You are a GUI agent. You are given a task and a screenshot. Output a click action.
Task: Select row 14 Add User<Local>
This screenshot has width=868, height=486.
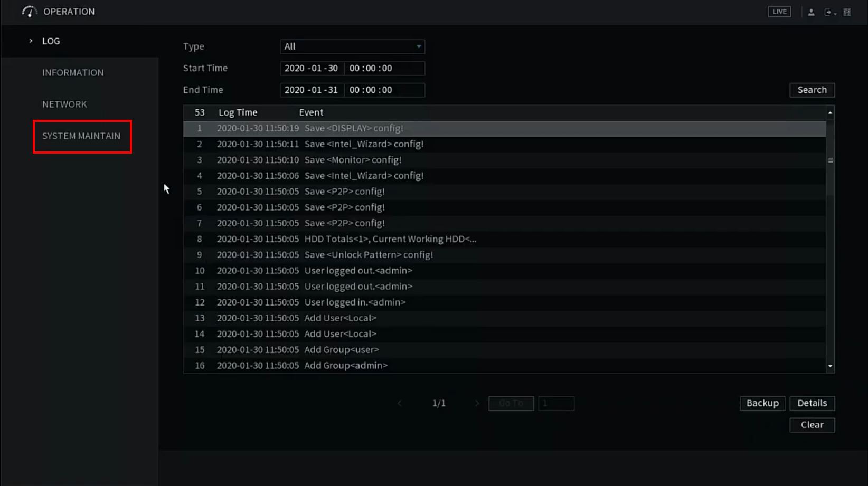504,334
